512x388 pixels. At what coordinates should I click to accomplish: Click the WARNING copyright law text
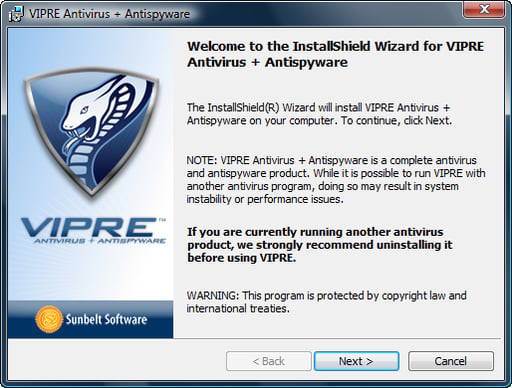pos(326,302)
